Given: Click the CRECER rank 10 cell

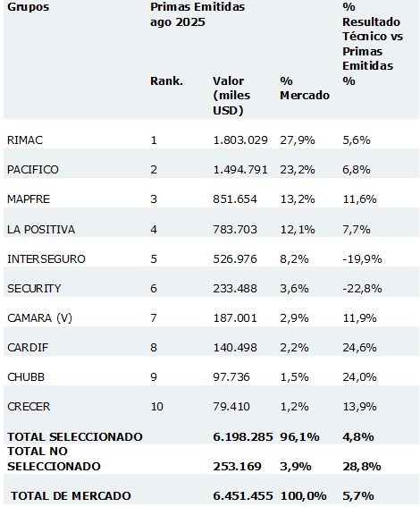Looking at the screenshot, I should (x=156, y=406).
